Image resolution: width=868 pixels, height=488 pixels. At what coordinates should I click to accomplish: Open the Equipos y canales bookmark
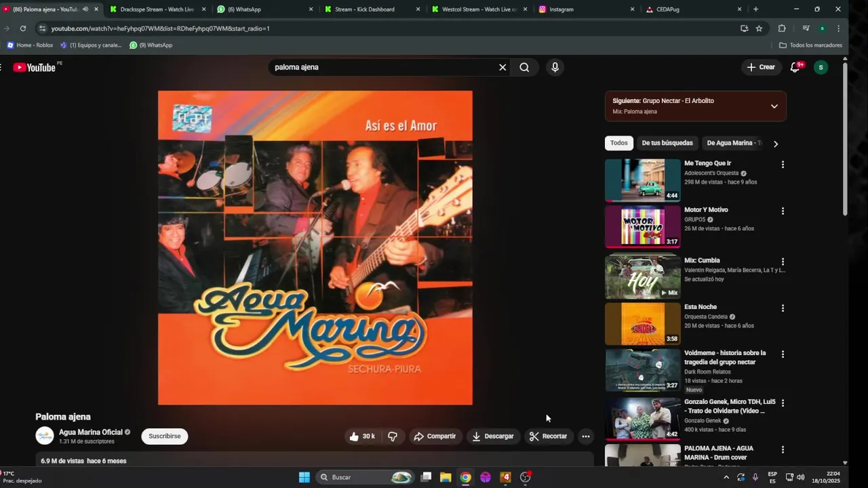coord(91,45)
